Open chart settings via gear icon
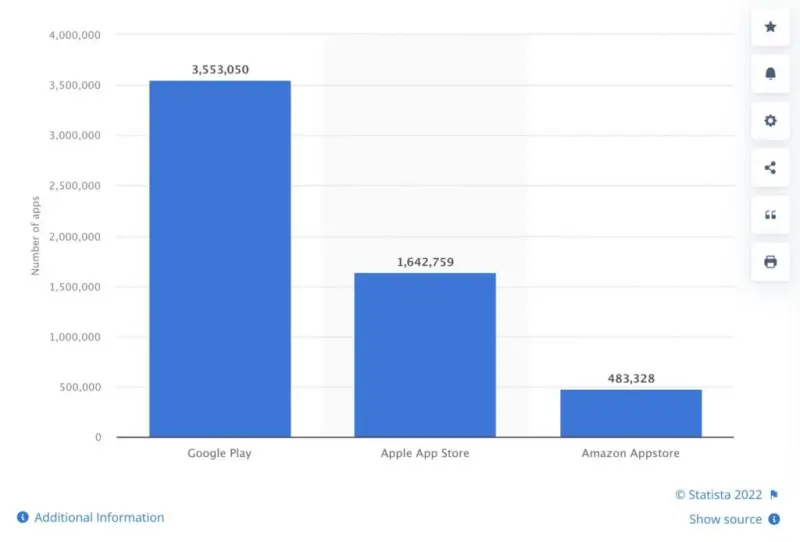The height and width of the screenshot is (542, 800). (770, 121)
